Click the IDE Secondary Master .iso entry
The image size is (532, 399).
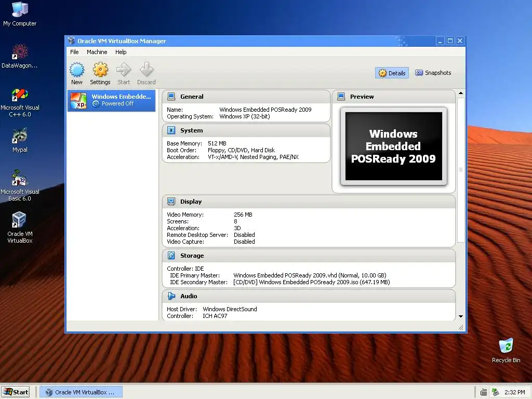coord(312,282)
